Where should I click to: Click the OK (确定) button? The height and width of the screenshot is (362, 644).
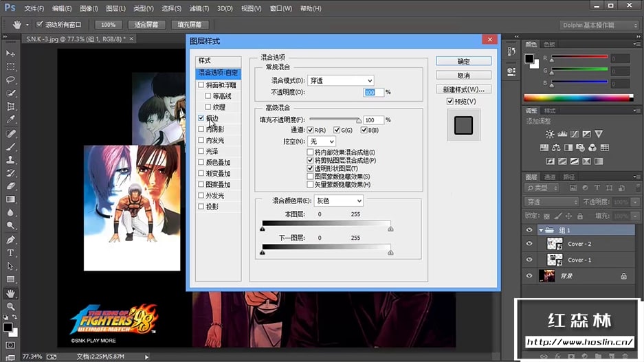pyautogui.click(x=464, y=61)
